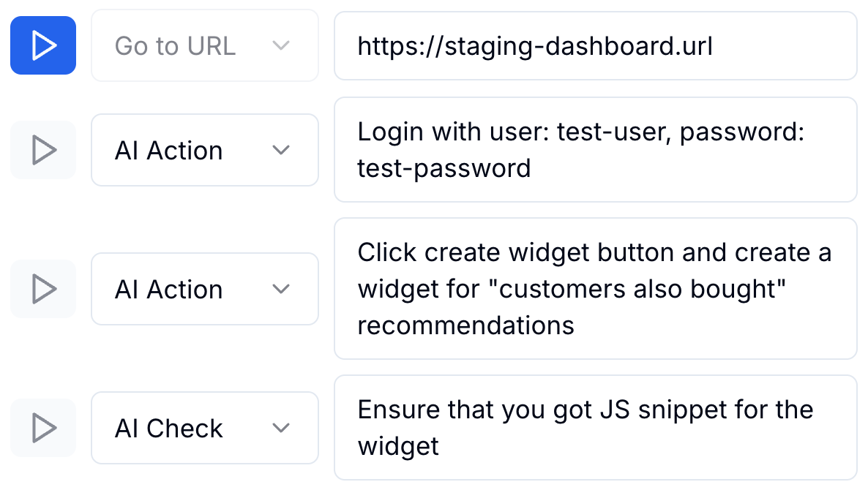
Task: Click the 'Go to URL' label text
Action: click(x=175, y=46)
